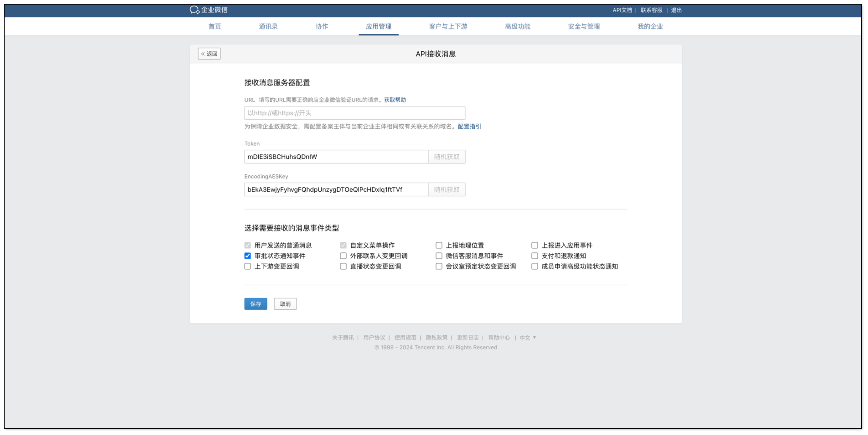Click the URL input field
Viewport: 868px width, 435px height.
pyautogui.click(x=354, y=113)
